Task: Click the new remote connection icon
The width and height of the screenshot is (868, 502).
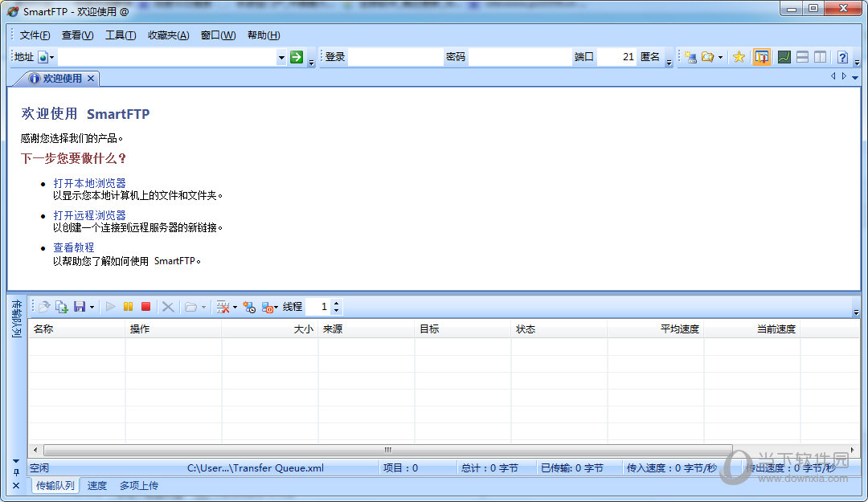Action: coord(690,57)
